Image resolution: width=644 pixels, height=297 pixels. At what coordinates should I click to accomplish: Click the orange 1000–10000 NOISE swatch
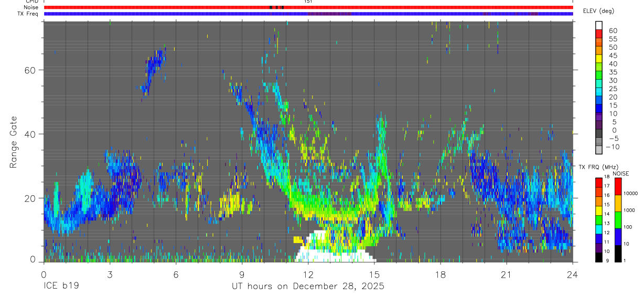pyautogui.click(x=618, y=203)
